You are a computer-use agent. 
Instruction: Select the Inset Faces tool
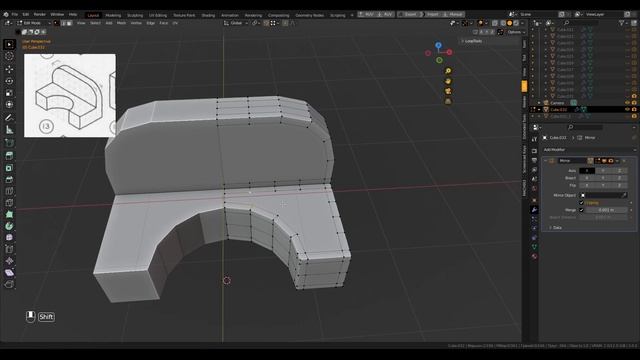point(9,167)
